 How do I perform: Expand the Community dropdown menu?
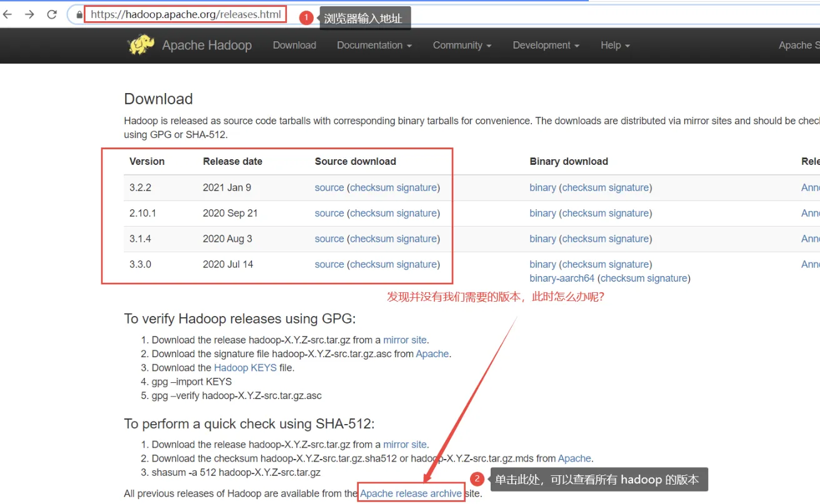click(x=462, y=45)
